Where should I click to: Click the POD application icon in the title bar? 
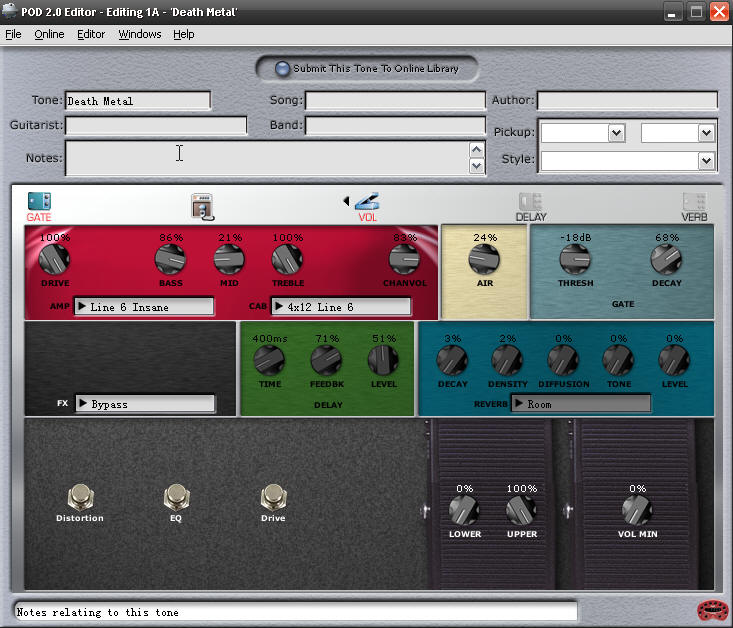tap(9, 11)
